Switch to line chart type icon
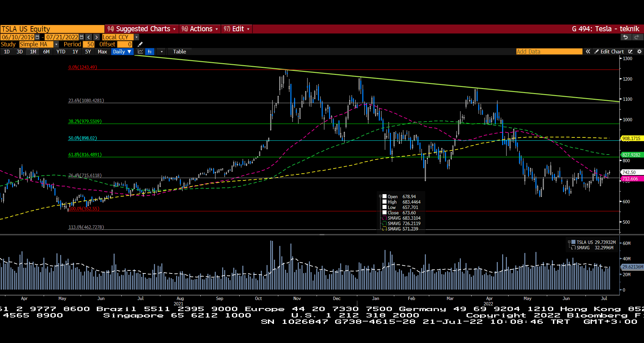 tap(140, 51)
